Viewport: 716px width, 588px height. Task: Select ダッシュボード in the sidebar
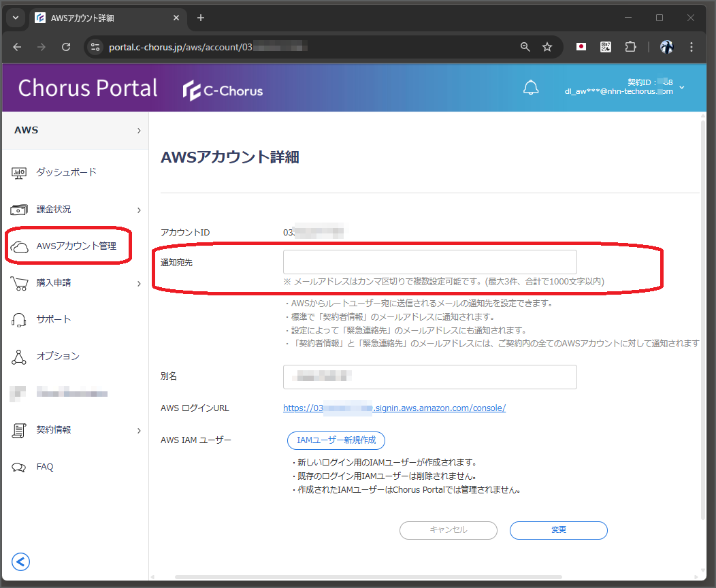pos(66,172)
